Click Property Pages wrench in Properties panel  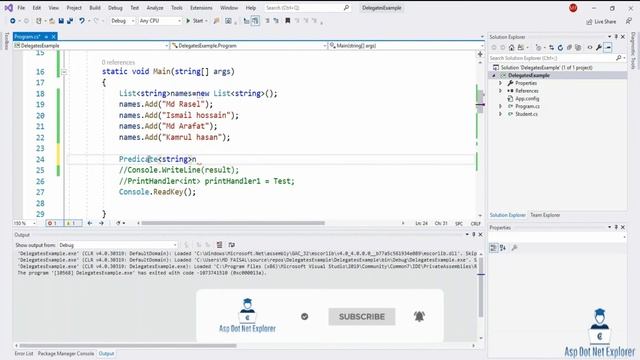click(x=514, y=247)
